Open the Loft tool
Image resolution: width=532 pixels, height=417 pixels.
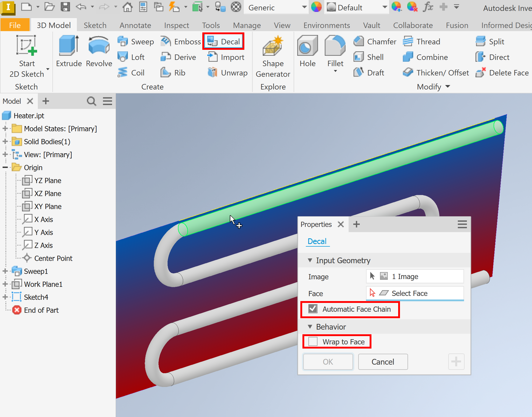(x=132, y=57)
